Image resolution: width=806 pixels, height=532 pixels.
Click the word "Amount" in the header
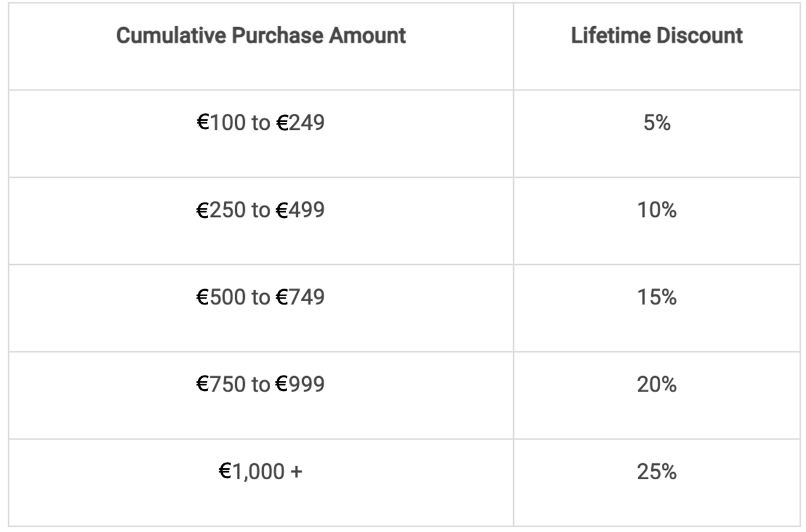tap(367, 36)
